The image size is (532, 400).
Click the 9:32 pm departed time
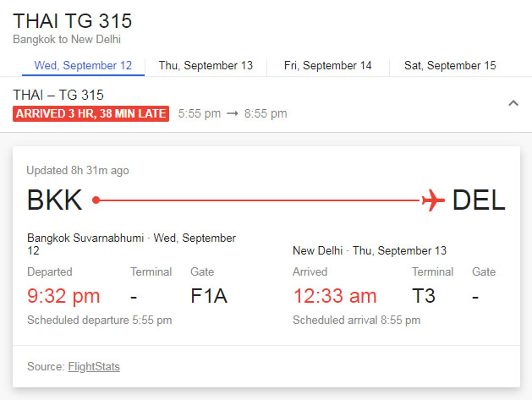(63, 296)
